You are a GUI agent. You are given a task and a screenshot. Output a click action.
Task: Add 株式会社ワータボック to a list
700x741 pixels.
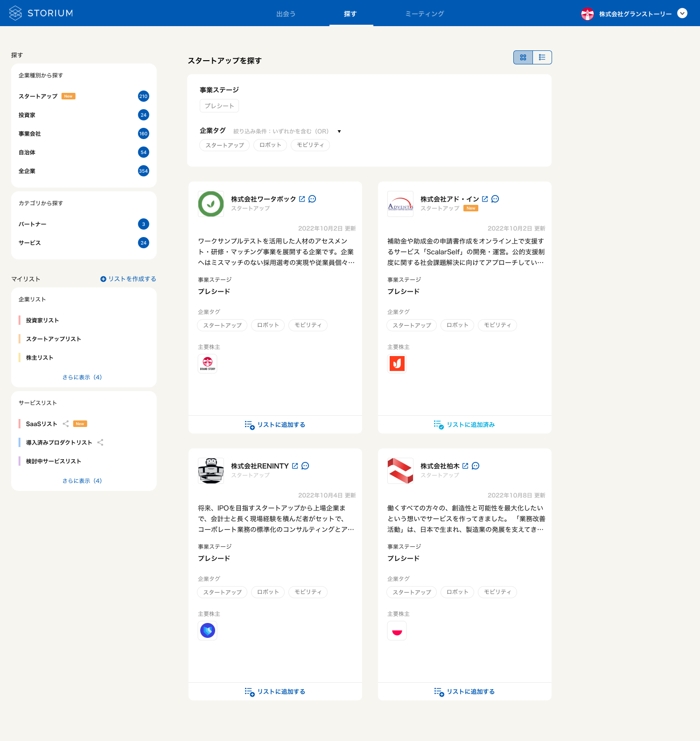pos(275,425)
